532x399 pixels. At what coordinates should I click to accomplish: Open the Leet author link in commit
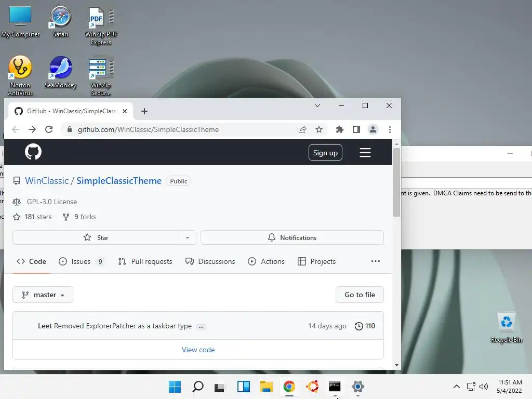point(45,326)
